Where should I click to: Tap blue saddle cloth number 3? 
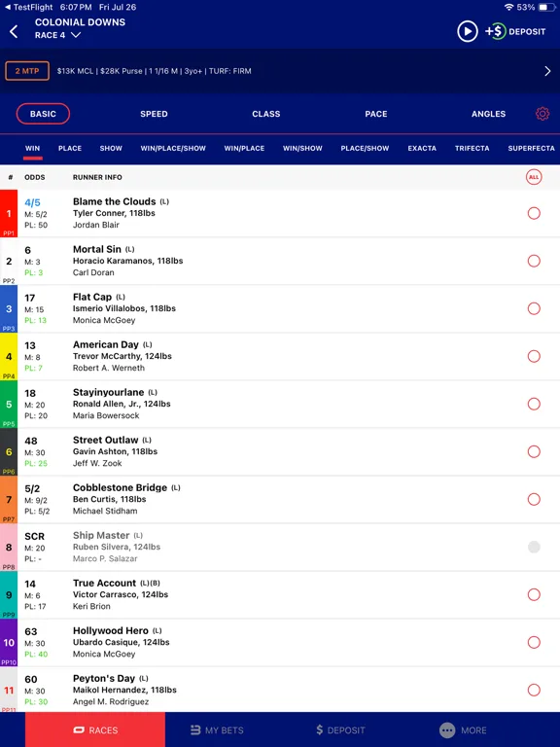pyautogui.click(x=9, y=308)
